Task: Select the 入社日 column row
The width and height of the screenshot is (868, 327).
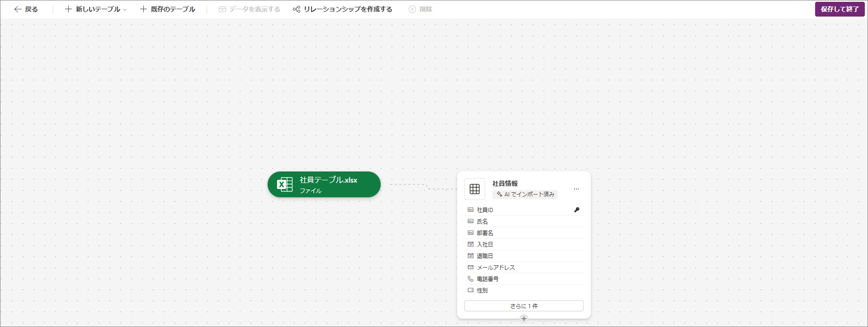Action: coord(524,245)
